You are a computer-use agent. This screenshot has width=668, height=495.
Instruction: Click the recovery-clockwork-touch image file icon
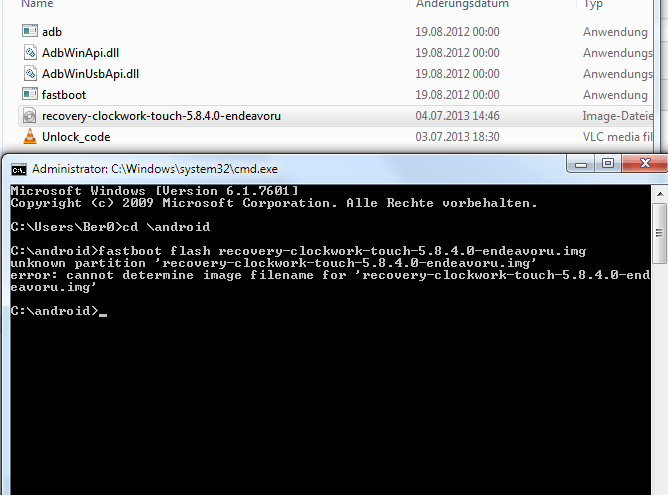click(x=29, y=115)
